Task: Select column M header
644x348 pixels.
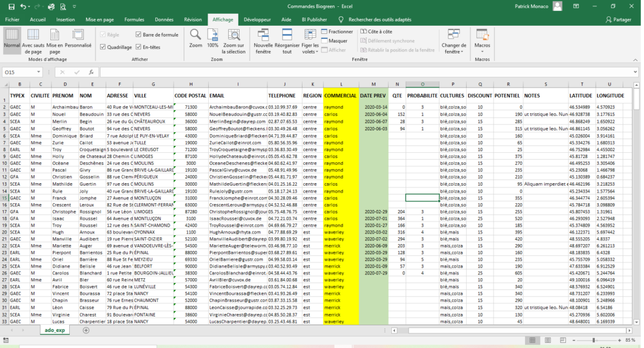Action: click(374, 84)
